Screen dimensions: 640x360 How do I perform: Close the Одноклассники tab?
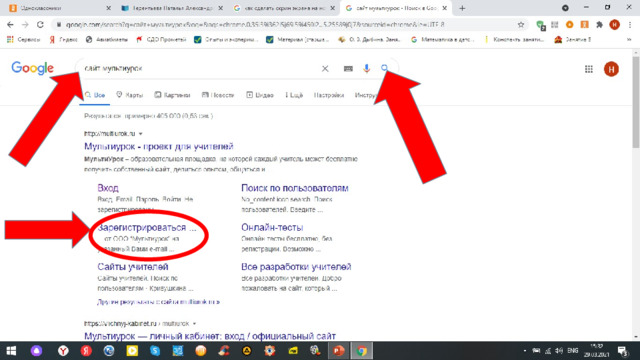(109, 8)
